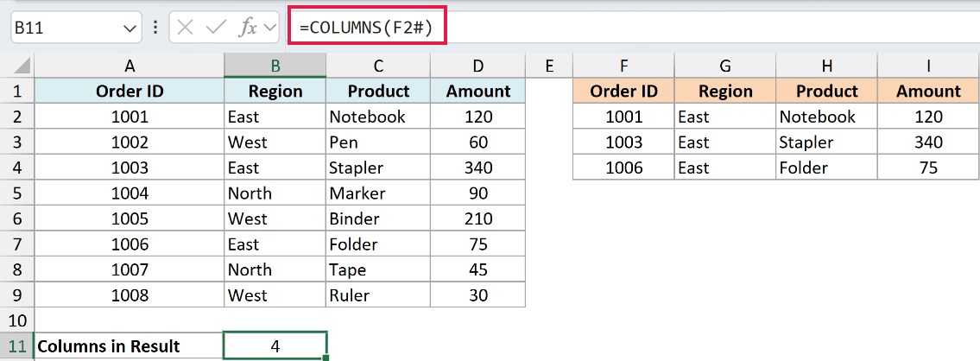
Task: Click the orange Amount header cell I1
Action: point(929,92)
